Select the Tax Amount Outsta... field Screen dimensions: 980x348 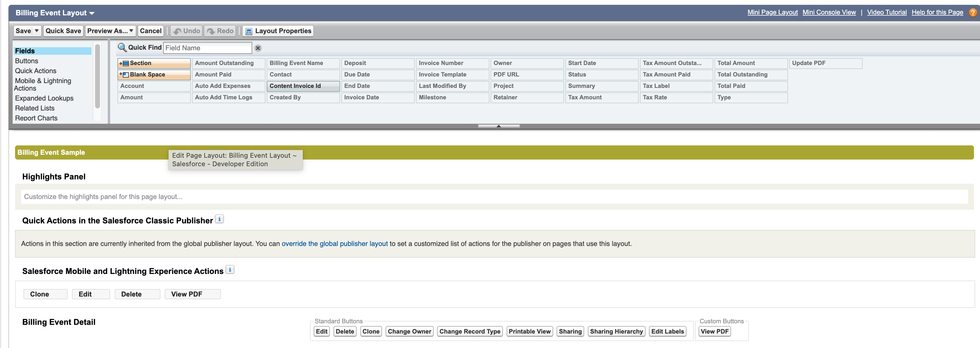pos(676,63)
